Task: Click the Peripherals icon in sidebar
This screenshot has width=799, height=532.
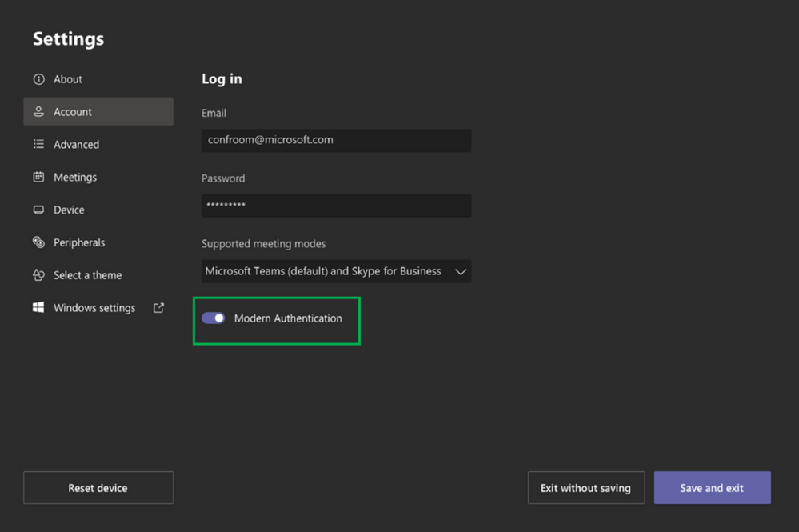Action: [x=38, y=242]
